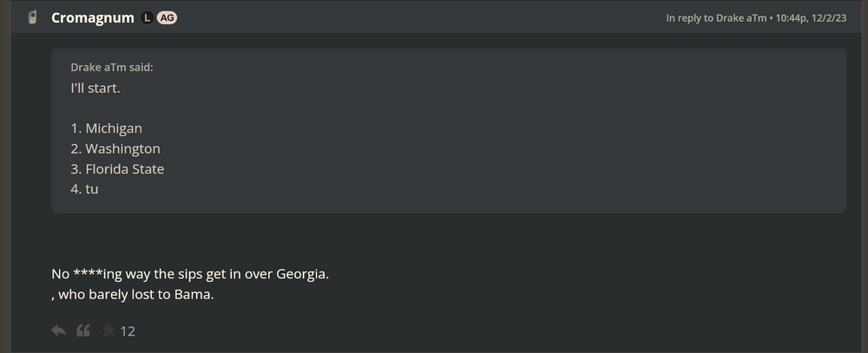
Task: Click the 'Drake aTm said:' quote header
Action: click(112, 67)
